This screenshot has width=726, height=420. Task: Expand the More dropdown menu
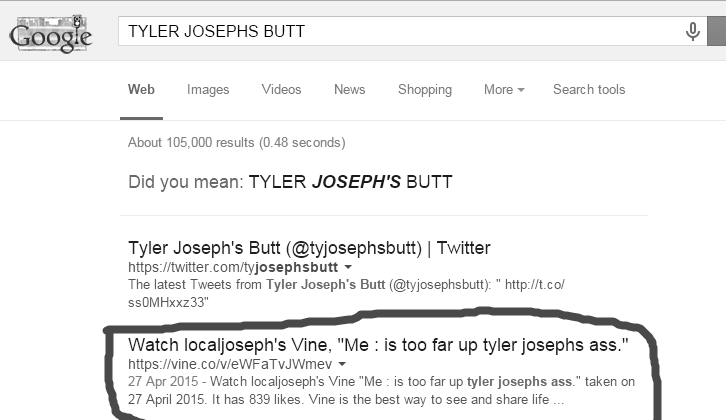pyautogui.click(x=504, y=89)
